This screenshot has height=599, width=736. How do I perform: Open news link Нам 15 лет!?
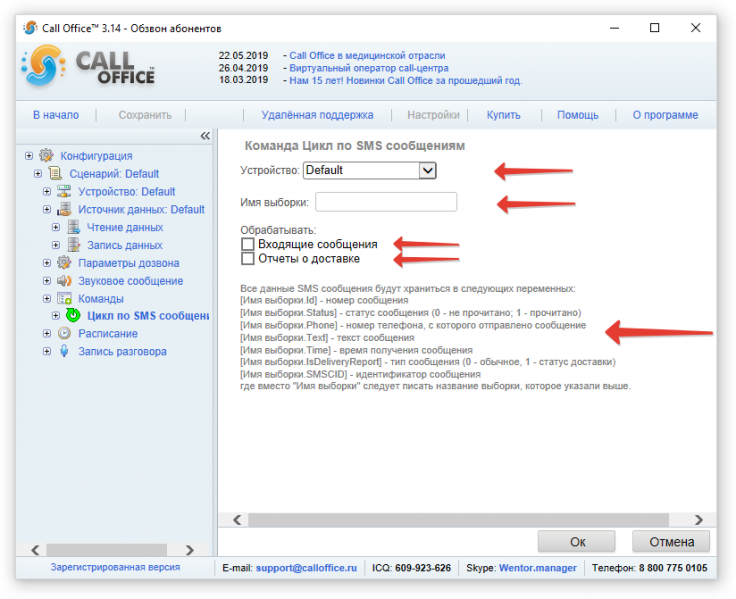coord(406,80)
